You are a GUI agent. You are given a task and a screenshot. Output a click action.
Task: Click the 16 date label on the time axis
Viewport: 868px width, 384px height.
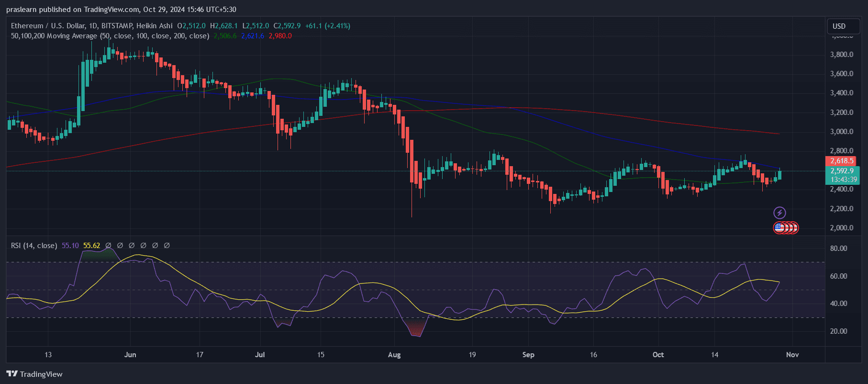click(593, 355)
